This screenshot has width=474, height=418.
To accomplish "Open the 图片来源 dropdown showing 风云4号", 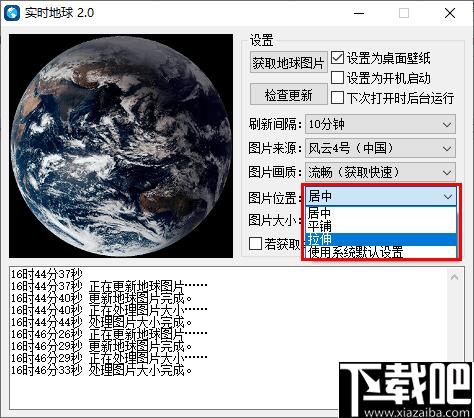I will (380, 148).
